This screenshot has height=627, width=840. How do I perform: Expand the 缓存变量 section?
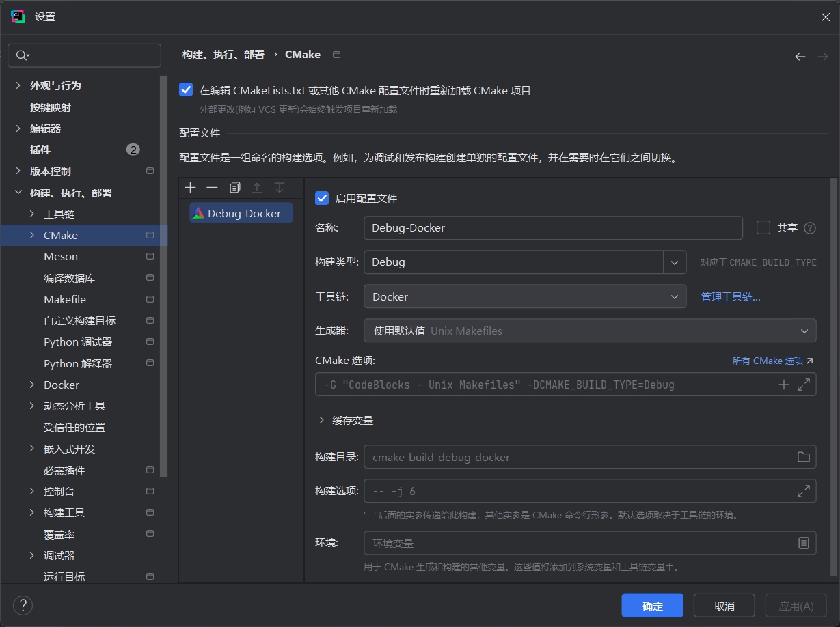tap(322, 421)
